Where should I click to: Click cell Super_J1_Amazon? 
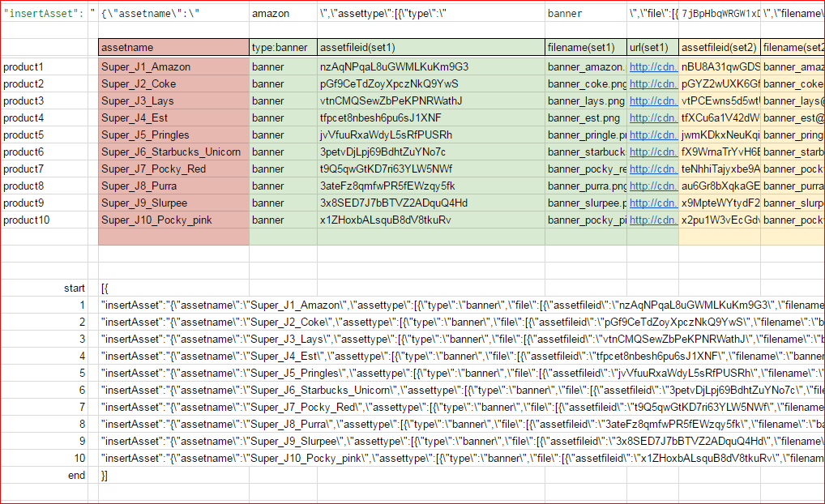pos(173,66)
